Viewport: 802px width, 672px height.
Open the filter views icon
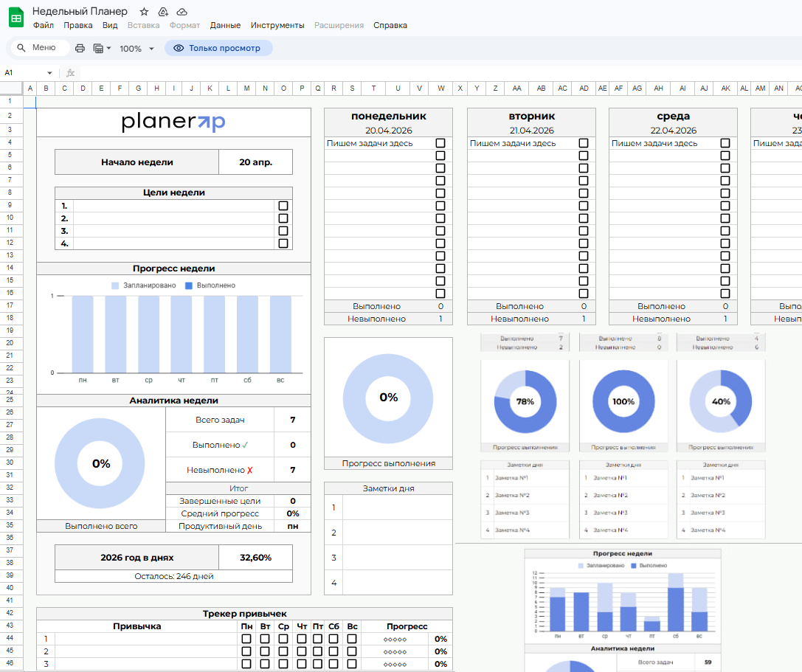pos(98,48)
